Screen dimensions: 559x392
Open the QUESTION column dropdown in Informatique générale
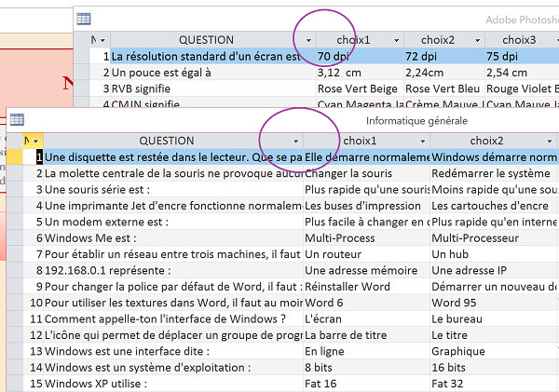click(x=295, y=142)
